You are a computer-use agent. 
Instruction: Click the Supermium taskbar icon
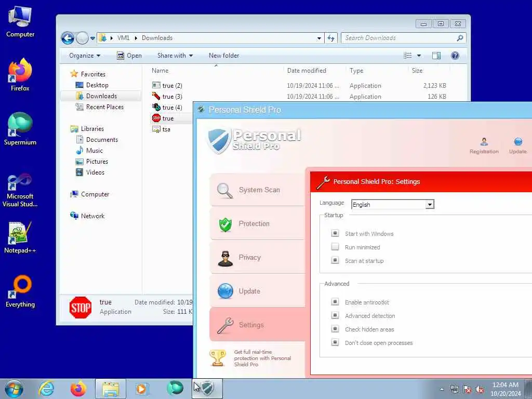click(175, 389)
